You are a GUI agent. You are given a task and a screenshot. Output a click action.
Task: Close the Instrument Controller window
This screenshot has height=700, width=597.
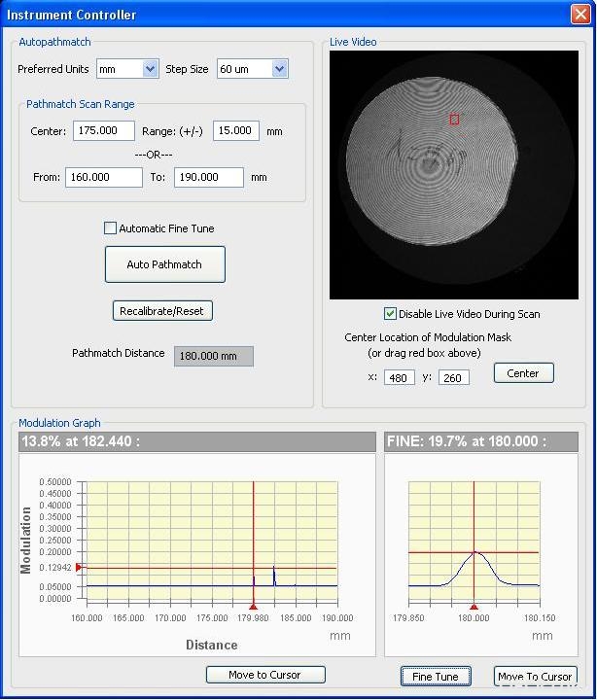580,15
